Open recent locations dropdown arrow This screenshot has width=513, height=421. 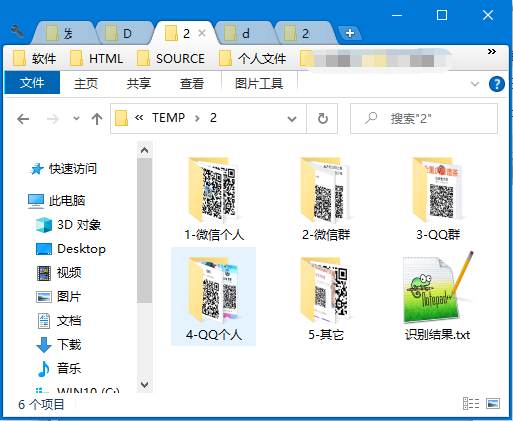point(76,119)
